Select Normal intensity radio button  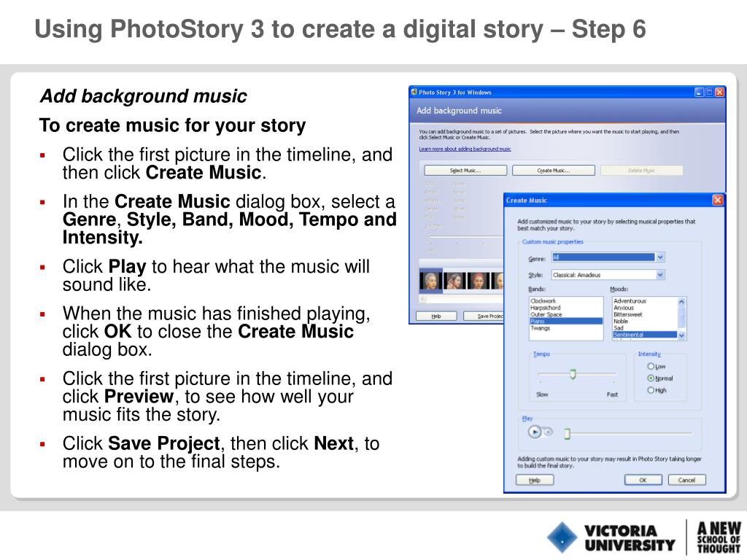pos(650,378)
